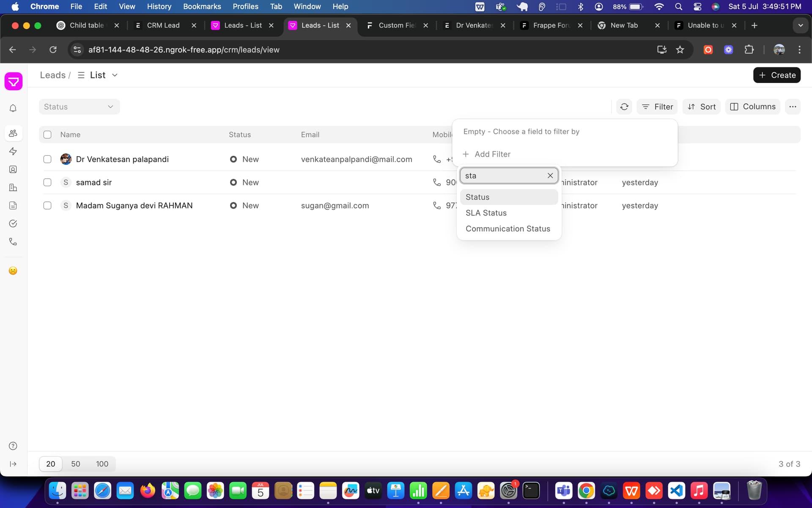The width and height of the screenshot is (812, 508).
Task: Open the Bookmarks menu in menu bar
Action: [x=202, y=6]
